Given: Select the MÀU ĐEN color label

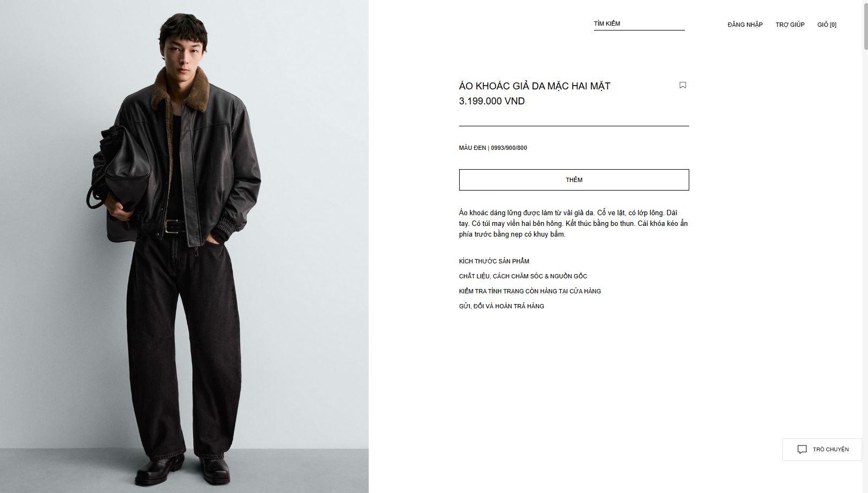Looking at the screenshot, I should tap(472, 148).
